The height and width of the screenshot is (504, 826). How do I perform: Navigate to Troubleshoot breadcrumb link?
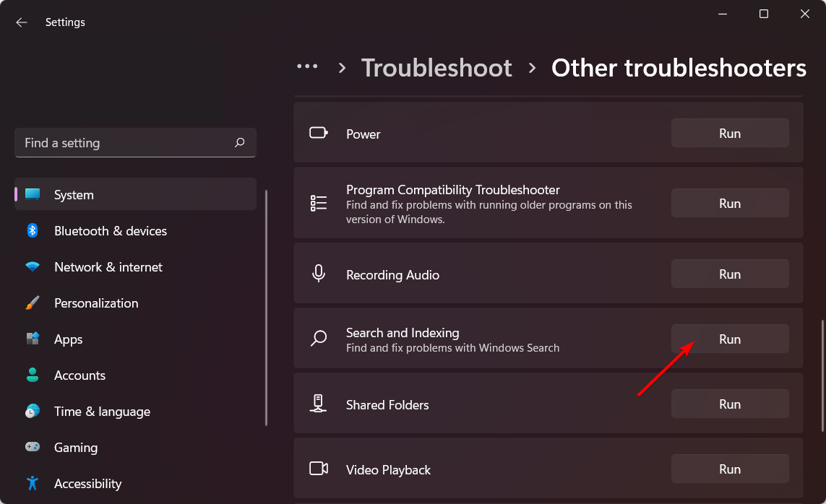436,68
